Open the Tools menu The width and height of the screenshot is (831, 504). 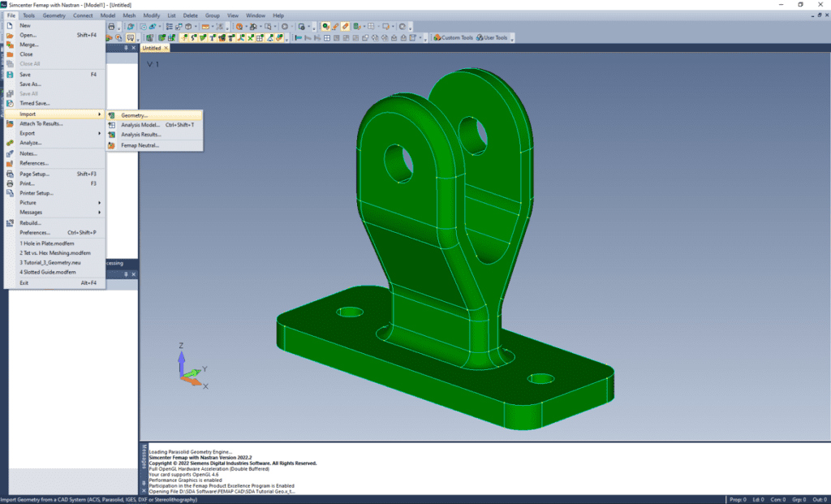point(28,15)
